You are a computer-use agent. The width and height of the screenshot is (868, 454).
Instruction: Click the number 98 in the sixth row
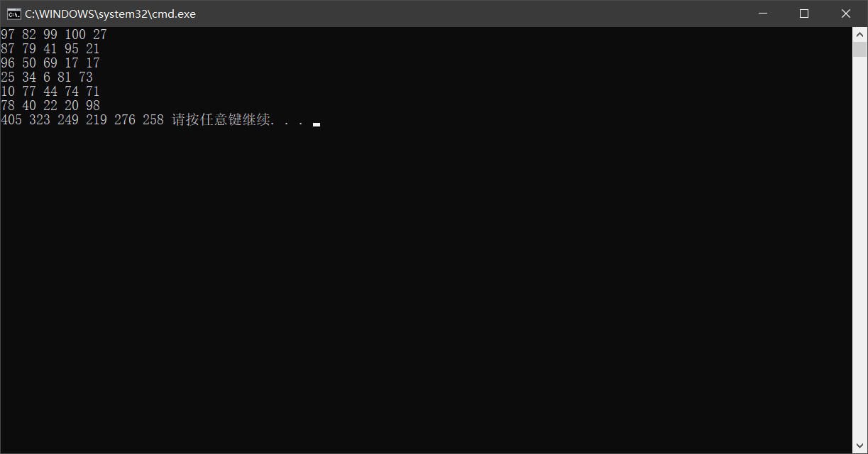click(93, 106)
